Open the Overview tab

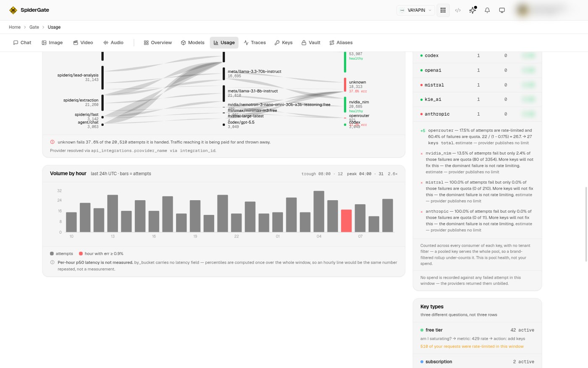click(158, 42)
